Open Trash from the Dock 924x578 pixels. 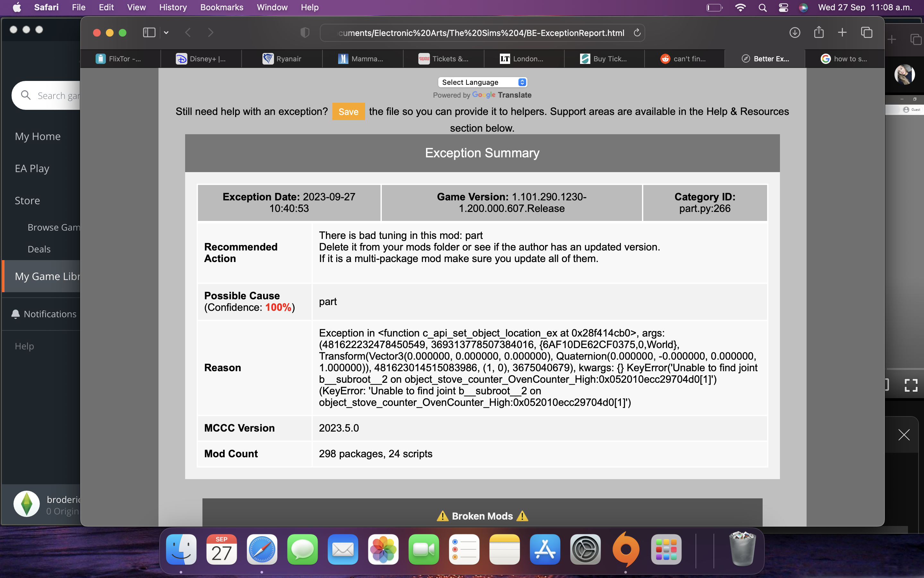coord(742,548)
